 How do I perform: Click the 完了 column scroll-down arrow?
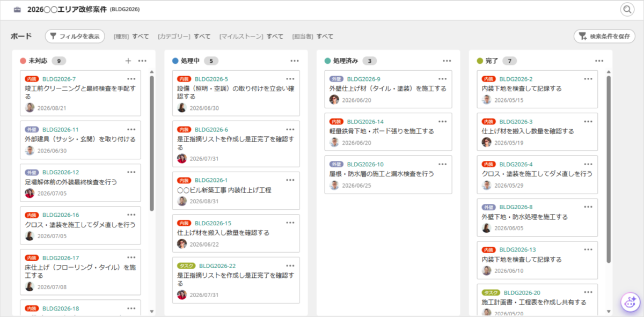coord(609,311)
